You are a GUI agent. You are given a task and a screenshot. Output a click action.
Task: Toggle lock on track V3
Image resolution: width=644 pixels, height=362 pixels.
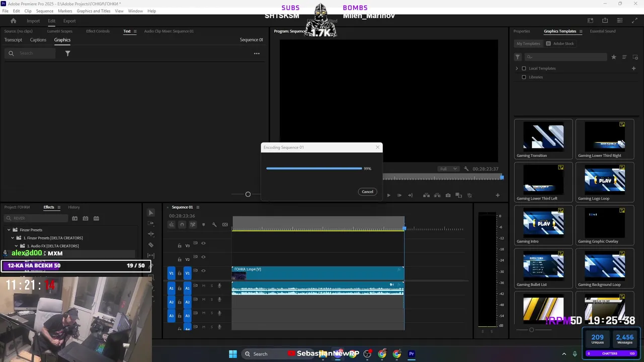(x=180, y=246)
